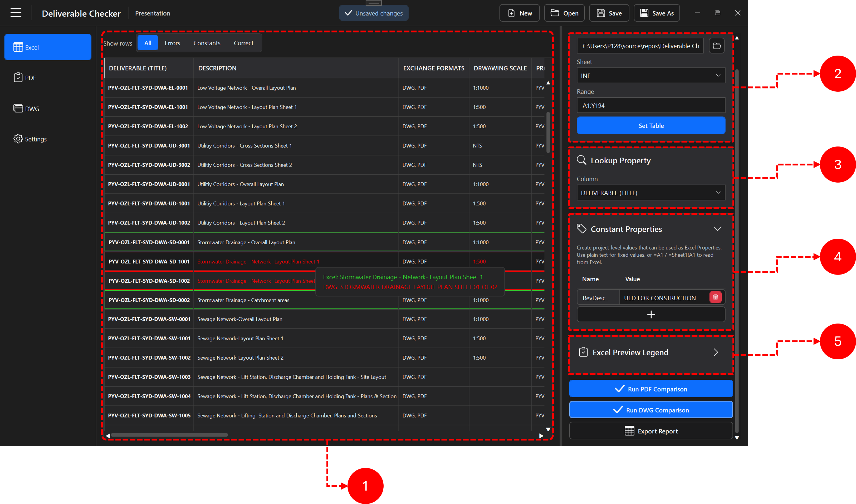Click table scroll down arrow

pyautogui.click(x=548, y=430)
